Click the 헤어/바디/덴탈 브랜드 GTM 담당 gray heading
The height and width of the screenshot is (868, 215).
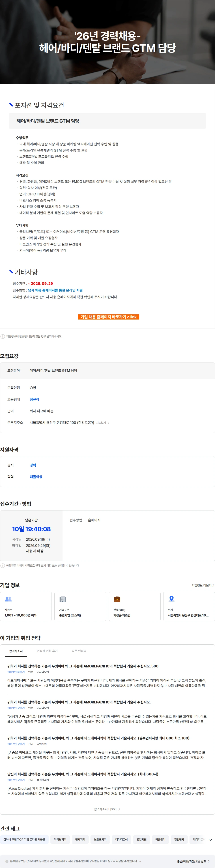tap(107, 121)
